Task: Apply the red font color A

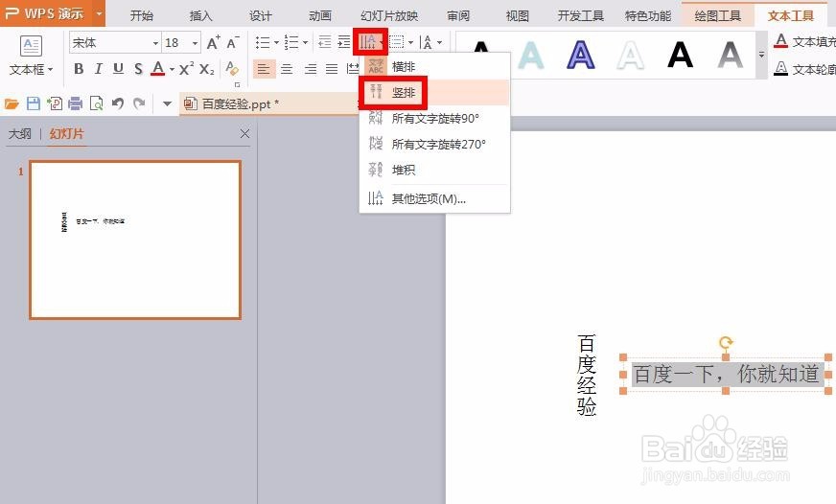Action: pos(158,69)
